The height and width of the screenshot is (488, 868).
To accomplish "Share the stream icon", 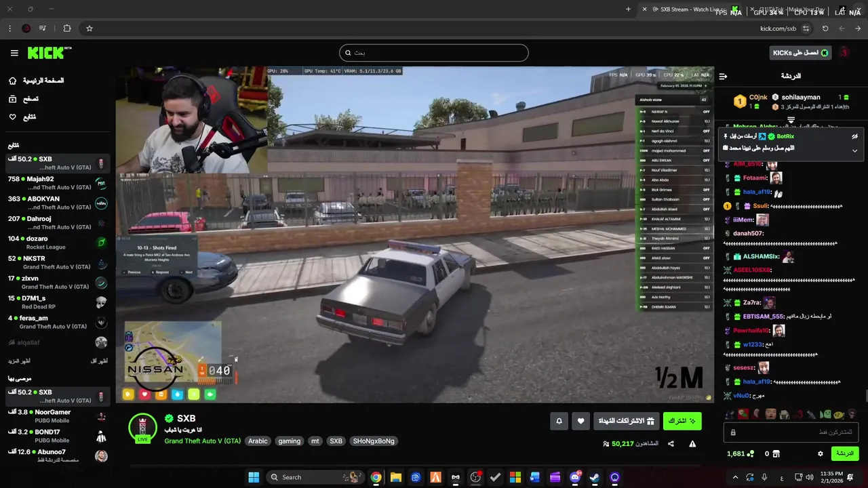I will coord(671,444).
